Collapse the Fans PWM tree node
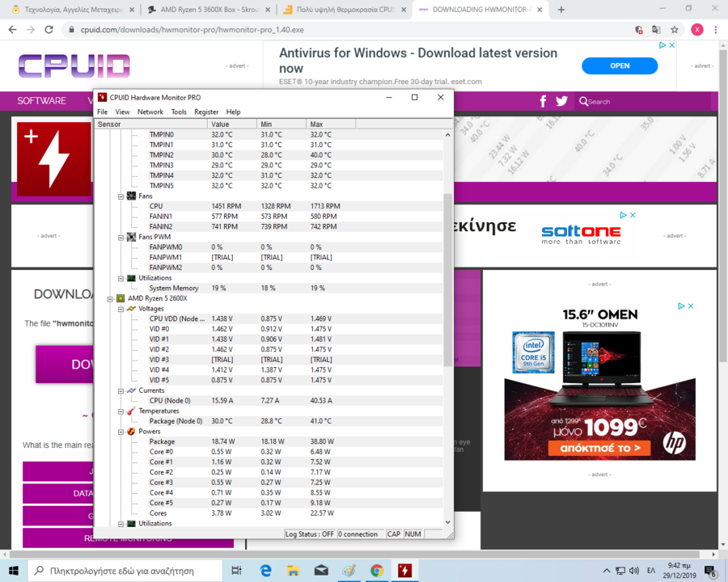 pyautogui.click(x=121, y=237)
